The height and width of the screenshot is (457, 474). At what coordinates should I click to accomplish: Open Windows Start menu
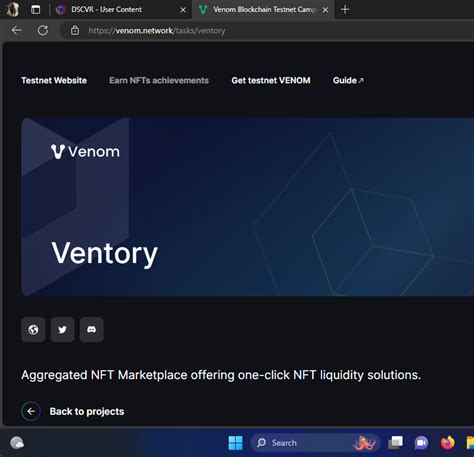click(235, 443)
